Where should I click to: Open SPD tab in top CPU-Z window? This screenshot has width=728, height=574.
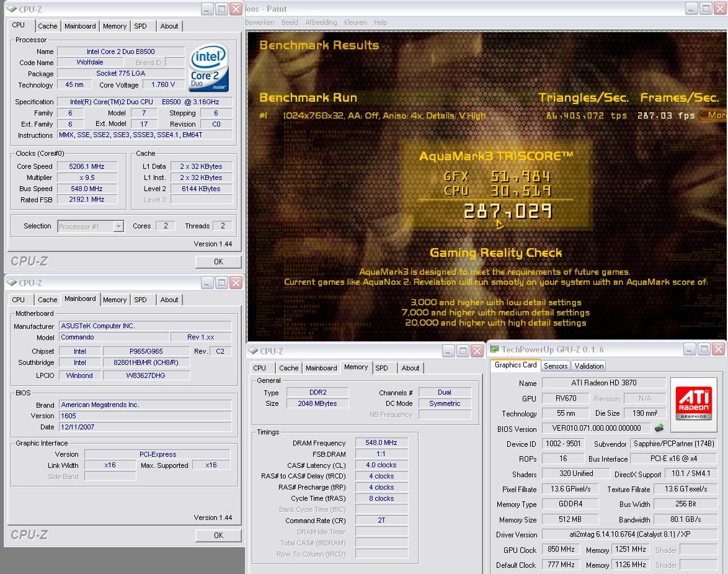pyautogui.click(x=141, y=26)
